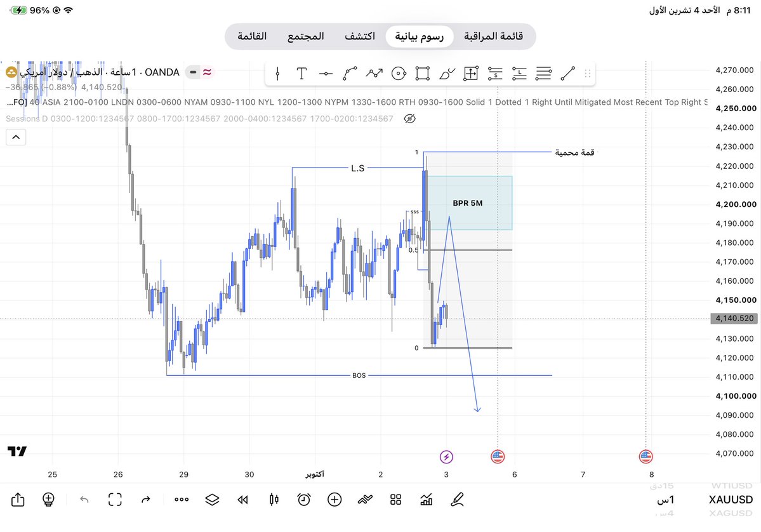Image resolution: width=761 pixels, height=532 pixels.
Task: Select the Fib retracement lines tool
Action: [543, 74]
